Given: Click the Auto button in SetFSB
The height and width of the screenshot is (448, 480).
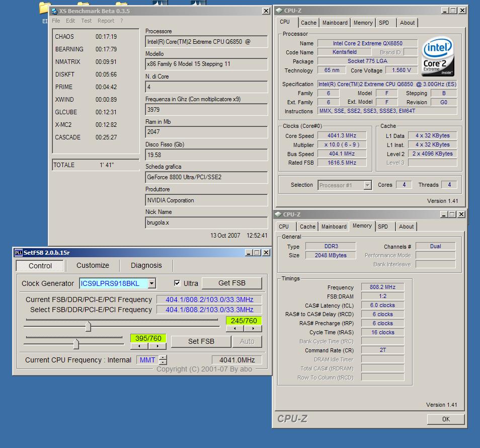Looking at the screenshot, I should (247, 341).
